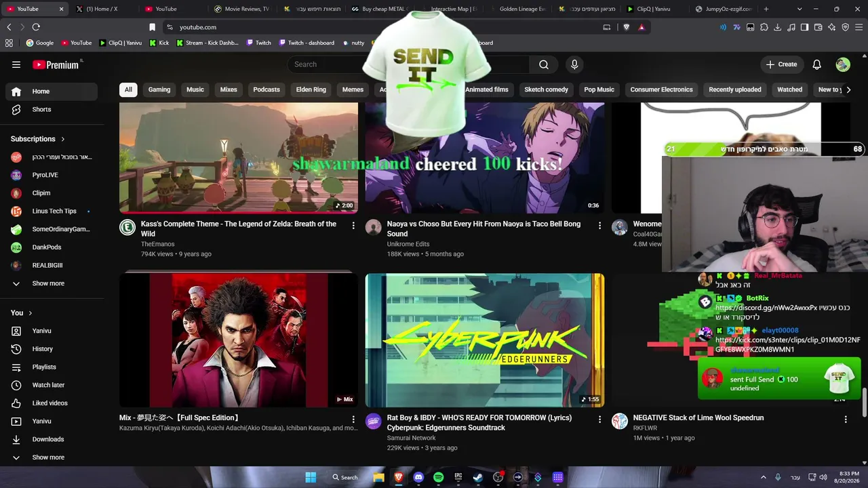
Task: Open options for Lime Wool Speedrun video
Action: pos(846,420)
